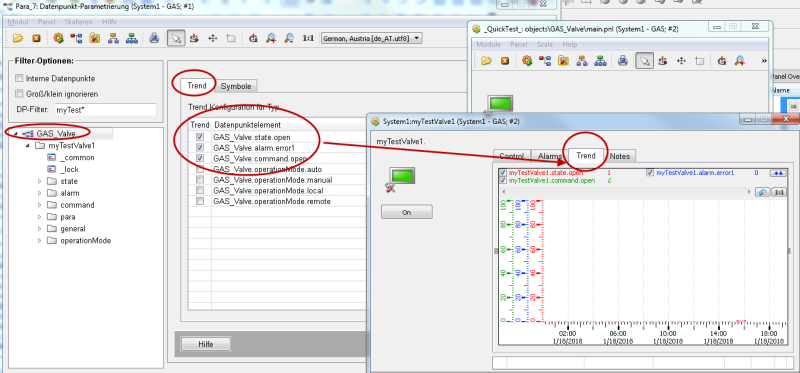Click open folder icon in QuickTest window toolbar
The image size is (800, 373).
pos(486,61)
